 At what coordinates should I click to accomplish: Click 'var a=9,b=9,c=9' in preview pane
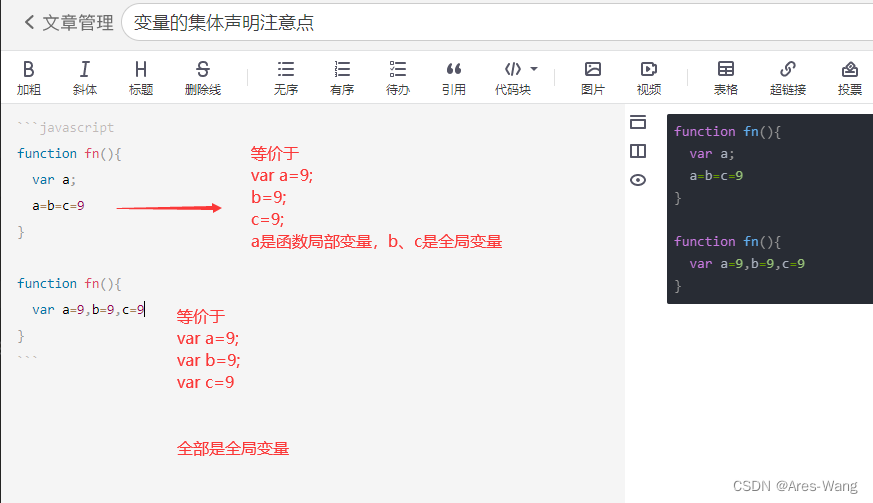pyautogui.click(x=747, y=263)
